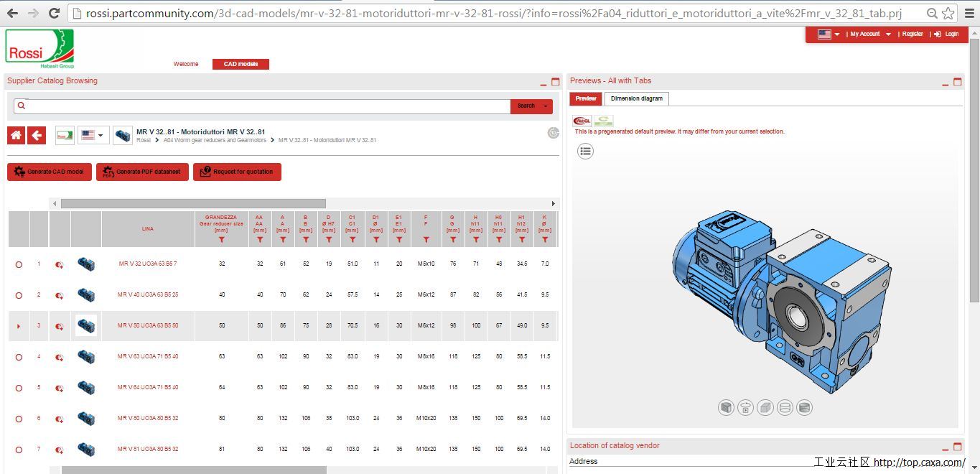Click the first cube view icon under 3D model
The width and height of the screenshot is (980, 474).
pos(726,408)
